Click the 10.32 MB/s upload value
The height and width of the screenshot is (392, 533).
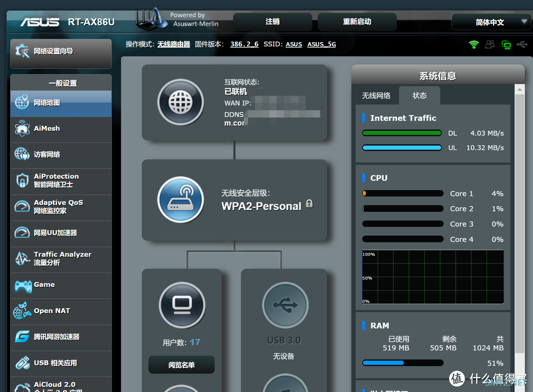pos(485,148)
